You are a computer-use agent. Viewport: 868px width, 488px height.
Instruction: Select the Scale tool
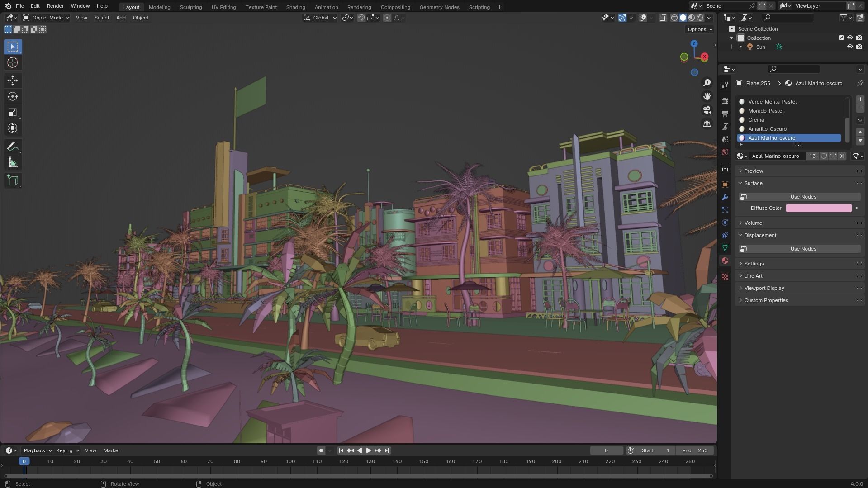[13, 112]
